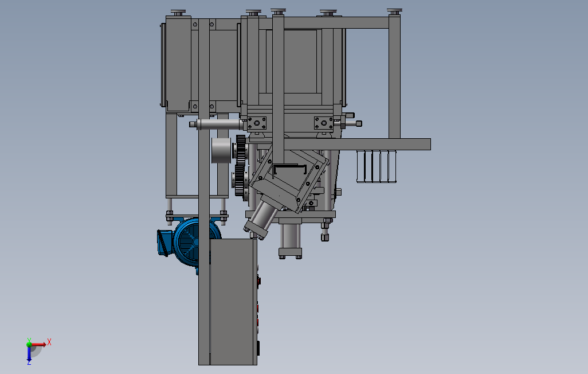The width and height of the screenshot is (588, 374).
Task: Select the stacked trays under the right beam
Action: point(376,166)
